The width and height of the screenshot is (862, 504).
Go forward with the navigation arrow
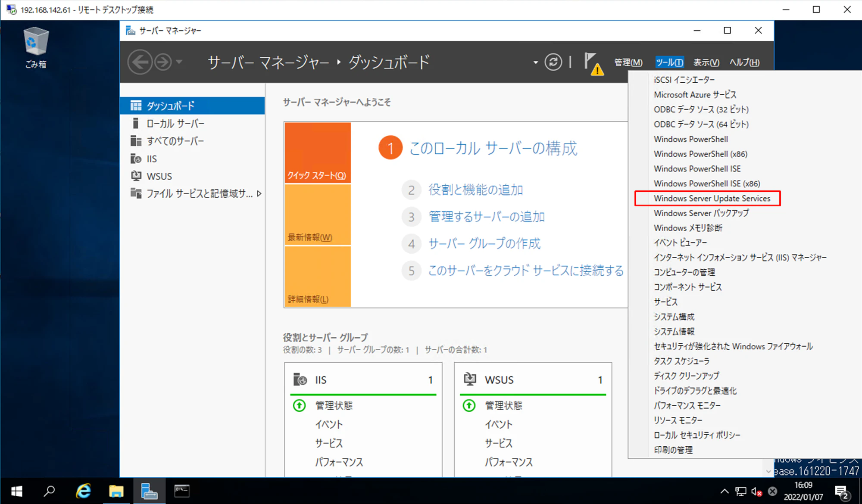pos(163,62)
